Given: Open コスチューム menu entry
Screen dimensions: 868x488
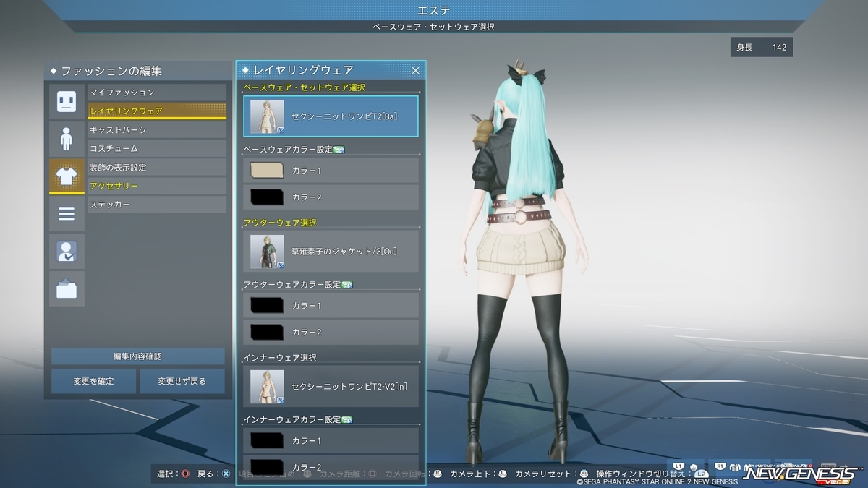Looking at the screenshot, I should tap(157, 149).
